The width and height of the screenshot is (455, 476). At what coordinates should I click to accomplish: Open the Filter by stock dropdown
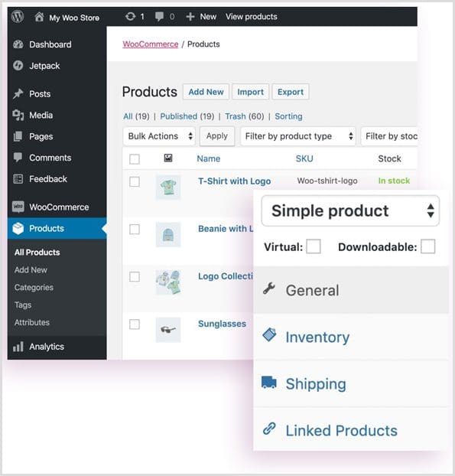coord(389,136)
